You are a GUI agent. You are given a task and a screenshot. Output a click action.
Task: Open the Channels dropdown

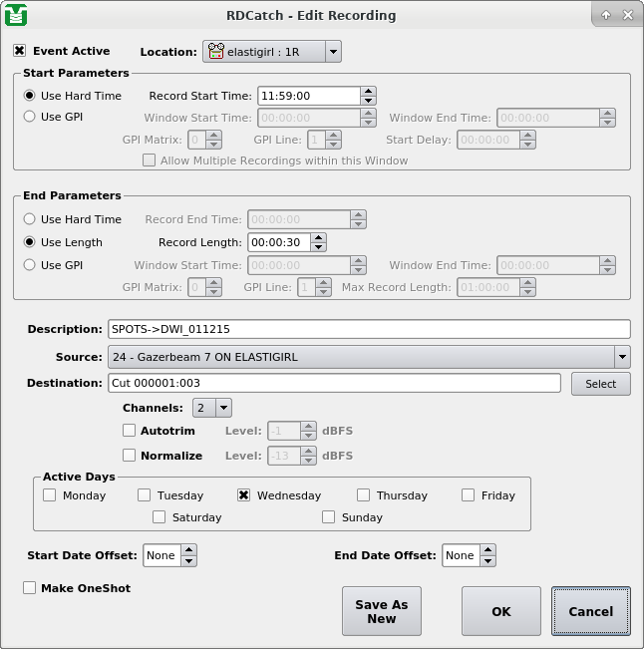point(223,408)
